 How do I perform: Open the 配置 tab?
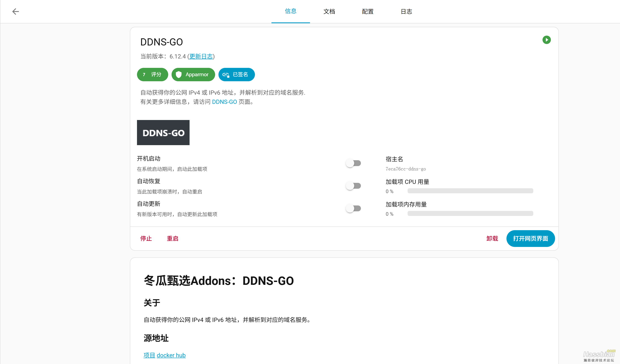368,11
